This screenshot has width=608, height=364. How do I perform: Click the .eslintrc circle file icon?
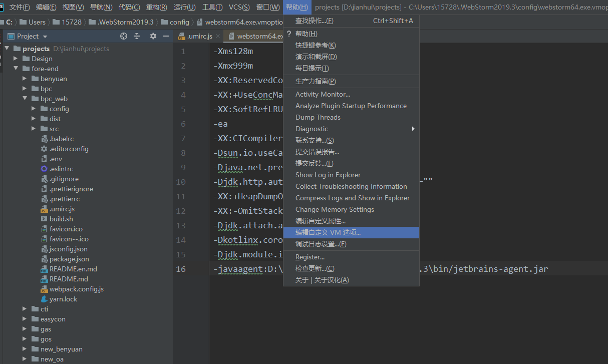point(44,169)
